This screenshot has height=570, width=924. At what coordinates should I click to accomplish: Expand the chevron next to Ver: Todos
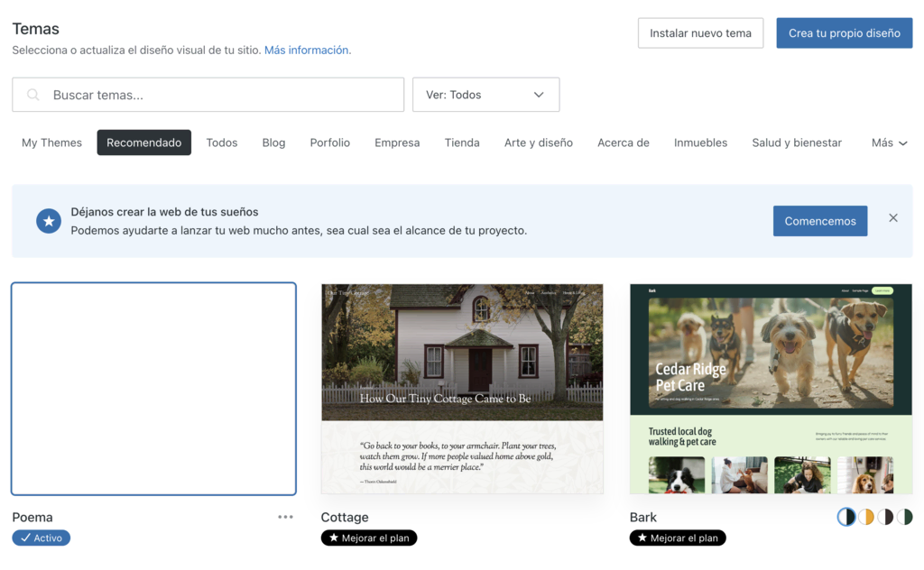coord(539,94)
